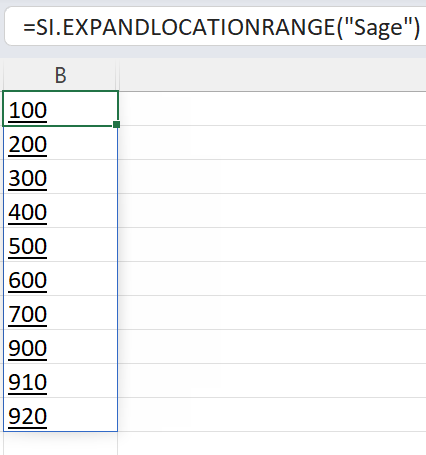This screenshot has height=455, width=426.
Task: Click the empty cell right of 920
Action: pos(272,415)
